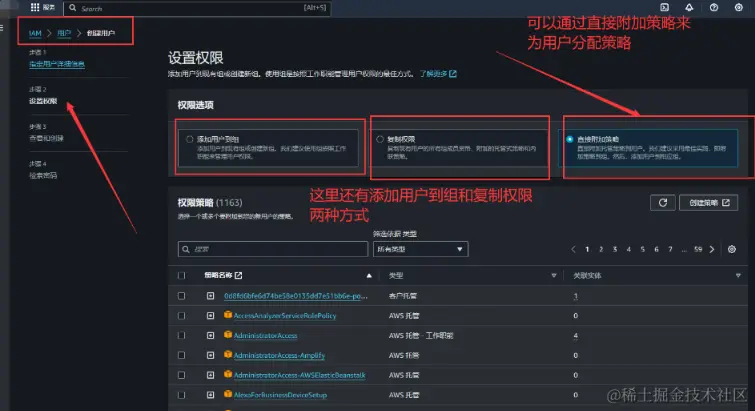
Task: Select the add user to group option
Action: coord(190,139)
